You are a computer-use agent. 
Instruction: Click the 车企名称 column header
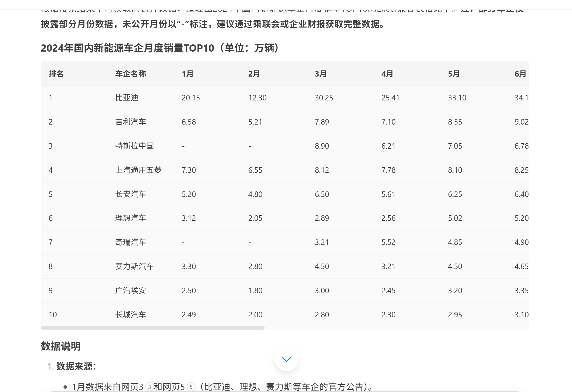coord(130,74)
